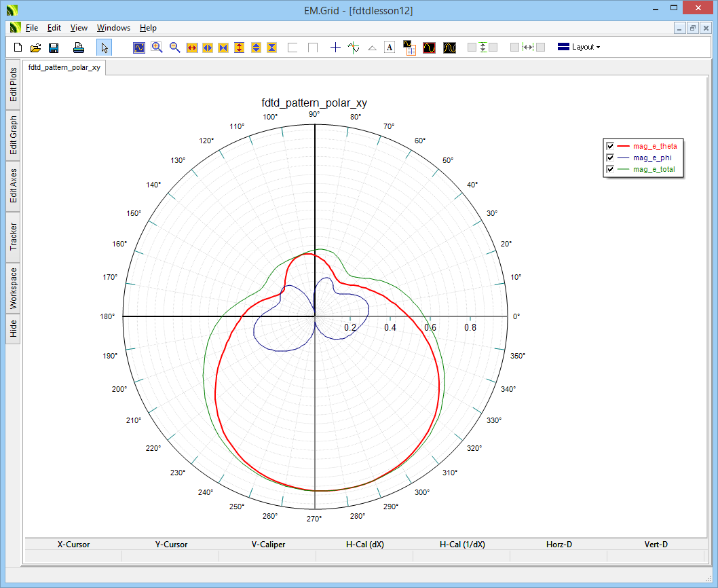Click the New document icon

click(x=18, y=48)
